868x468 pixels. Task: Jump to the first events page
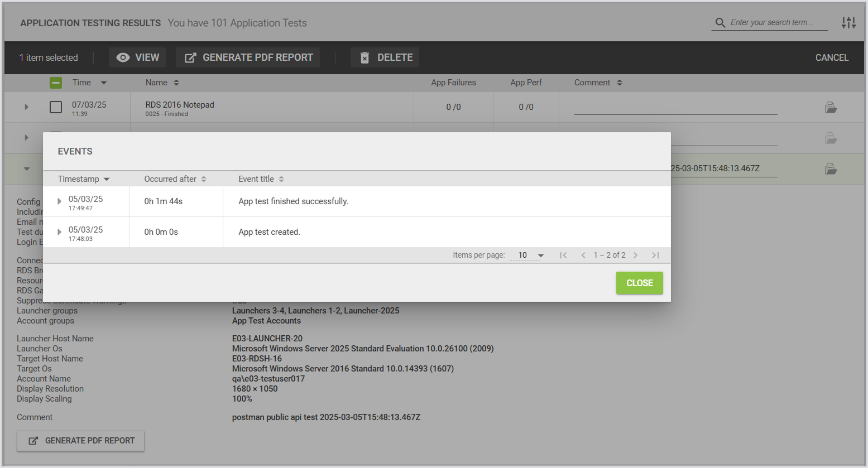pyautogui.click(x=563, y=255)
